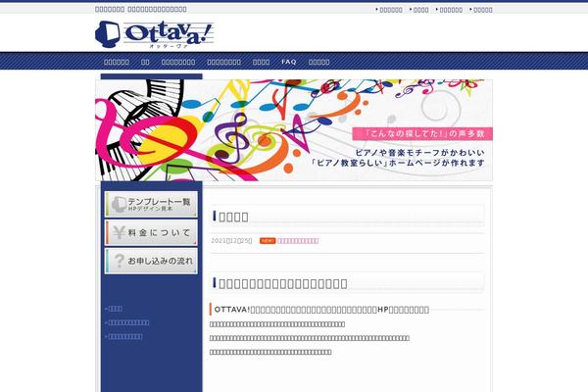Click the heading line starting with OTTAVA!
This screenshot has height=392, width=588.
point(321,310)
